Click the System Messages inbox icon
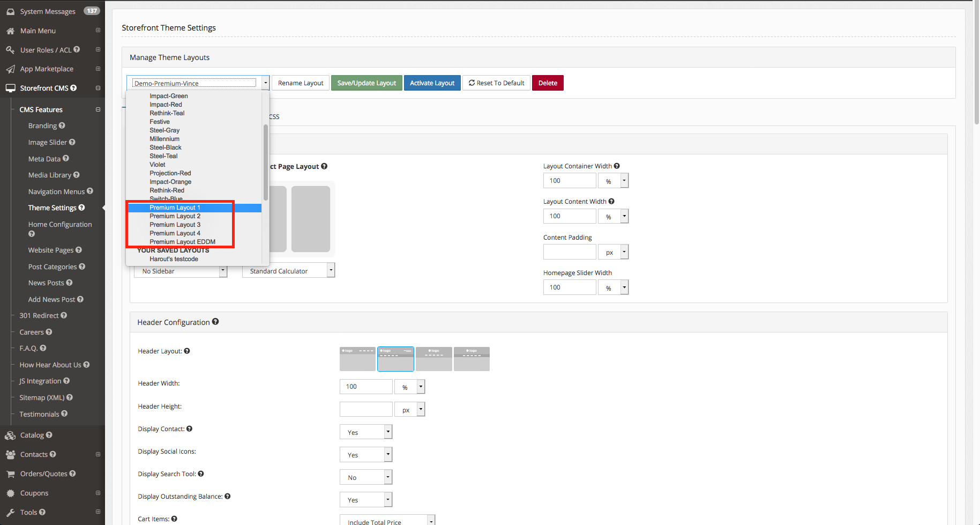Screen dimensions: 980x525 [10, 11]
